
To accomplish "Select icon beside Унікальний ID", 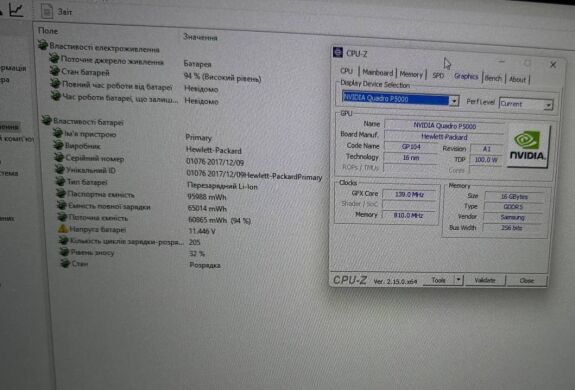I will pos(60,169).
